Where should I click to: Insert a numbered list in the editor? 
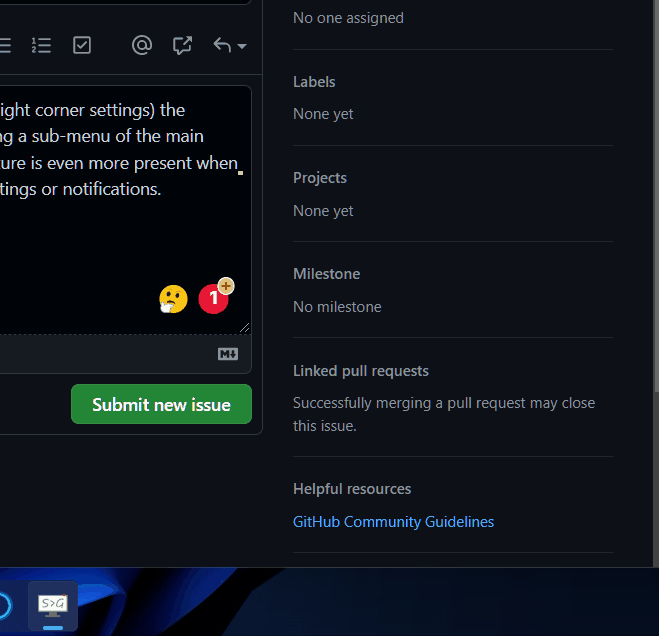point(41,45)
